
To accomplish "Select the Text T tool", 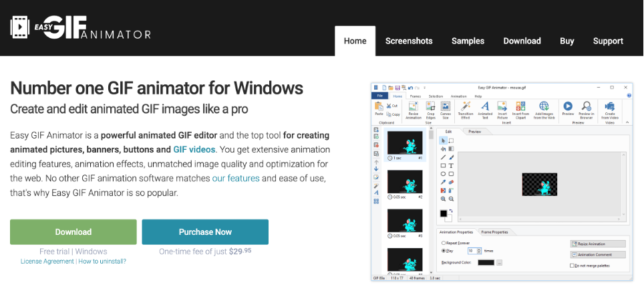I will click(451, 166).
